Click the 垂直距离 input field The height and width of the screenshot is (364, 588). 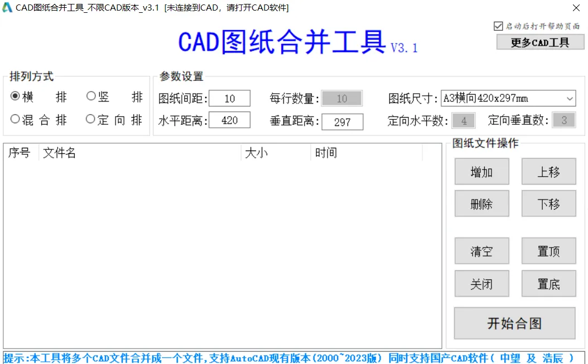343,122
